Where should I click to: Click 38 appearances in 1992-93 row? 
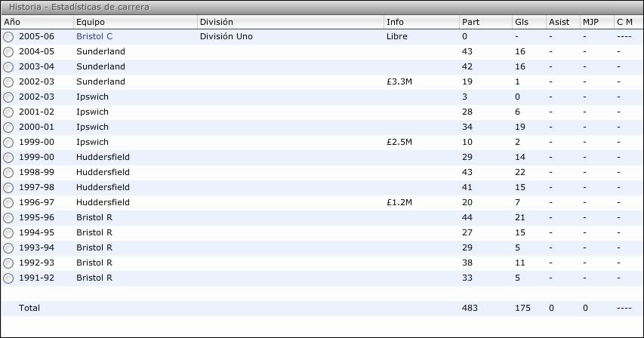[467, 263]
